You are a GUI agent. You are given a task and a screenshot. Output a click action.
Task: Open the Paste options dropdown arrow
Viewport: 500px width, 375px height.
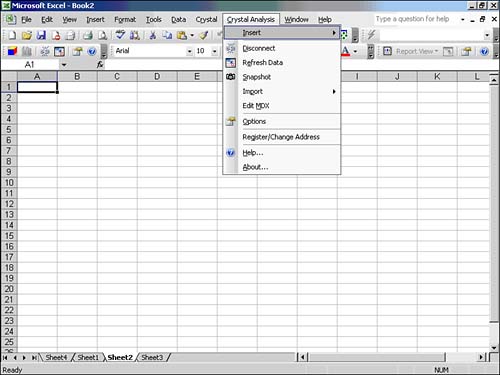point(192,35)
